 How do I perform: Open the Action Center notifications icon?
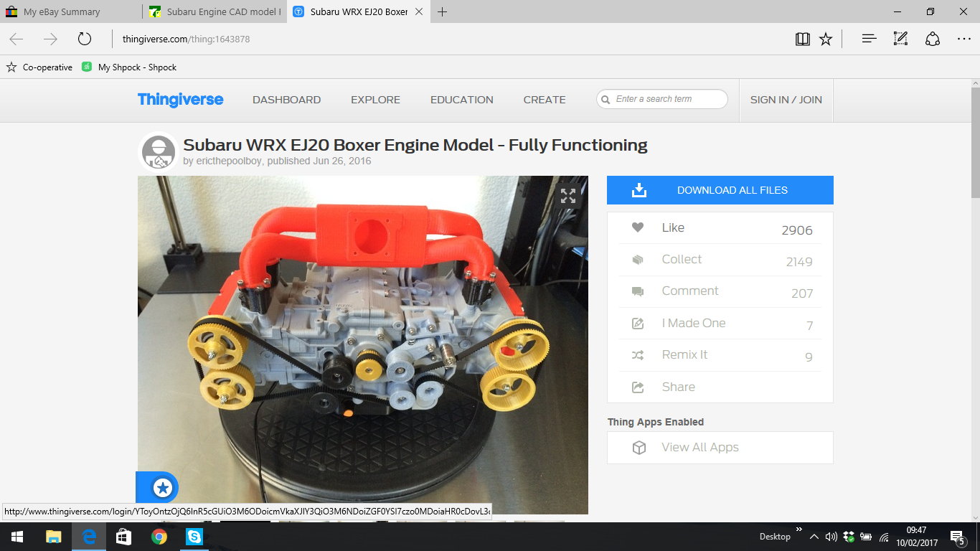coord(958,537)
